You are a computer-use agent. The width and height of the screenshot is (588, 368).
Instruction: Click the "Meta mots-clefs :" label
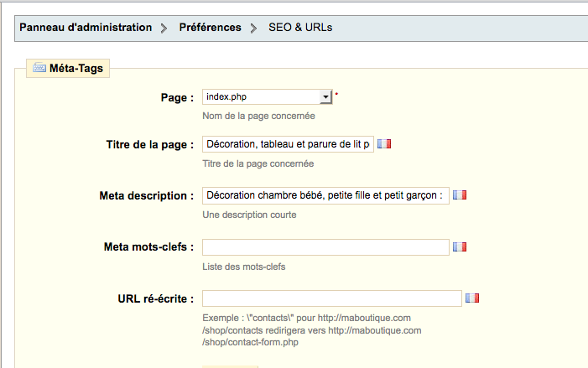pyautogui.click(x=148, y=247)
